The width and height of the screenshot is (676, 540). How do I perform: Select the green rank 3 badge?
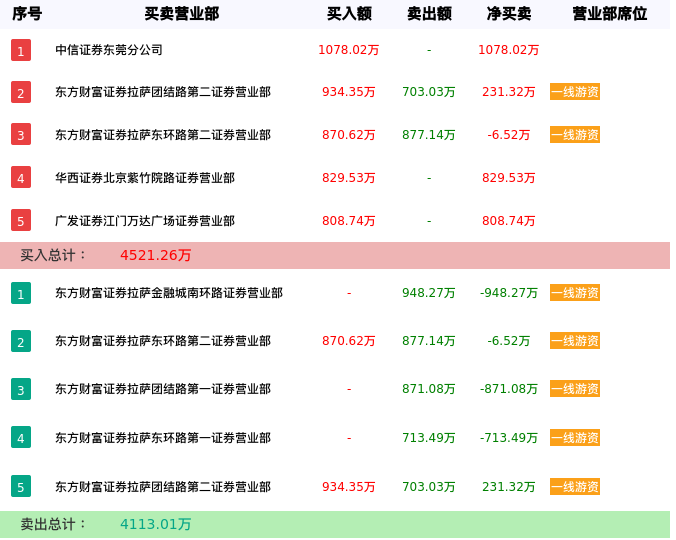point(21,389)
